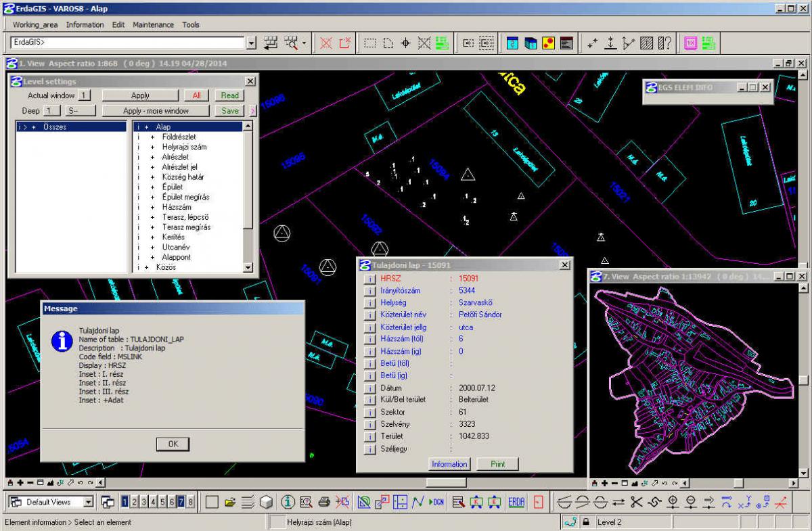Open the arrow beside the magnifier search icon

304,43
